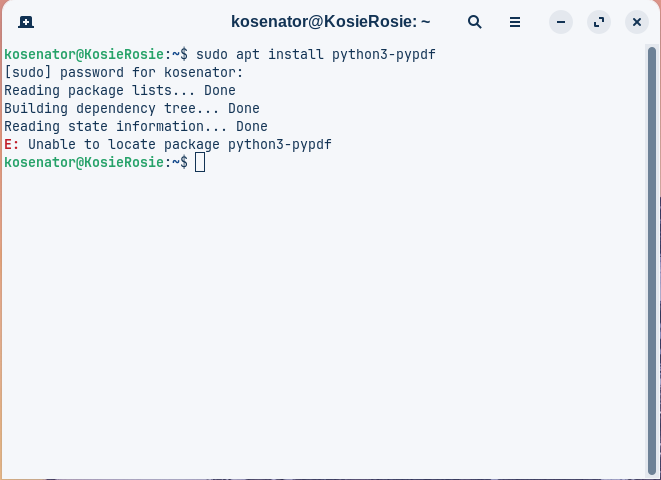Click the Unable to locate package message
This screenshot has width=661, height=480.
180,145
